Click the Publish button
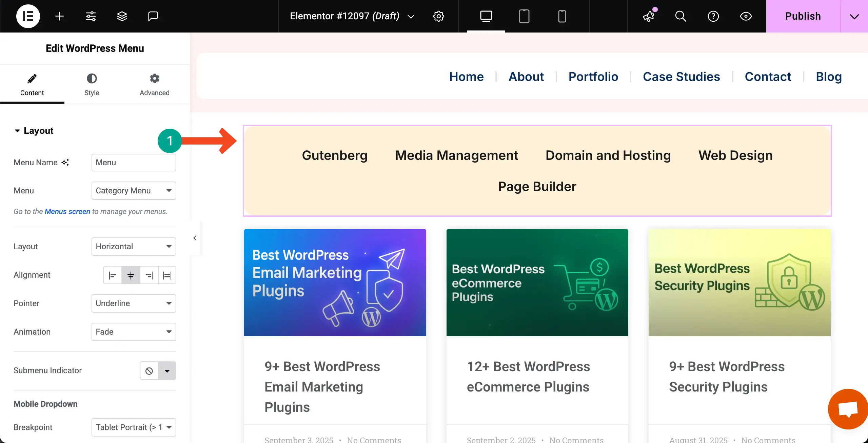 point(803,16)
